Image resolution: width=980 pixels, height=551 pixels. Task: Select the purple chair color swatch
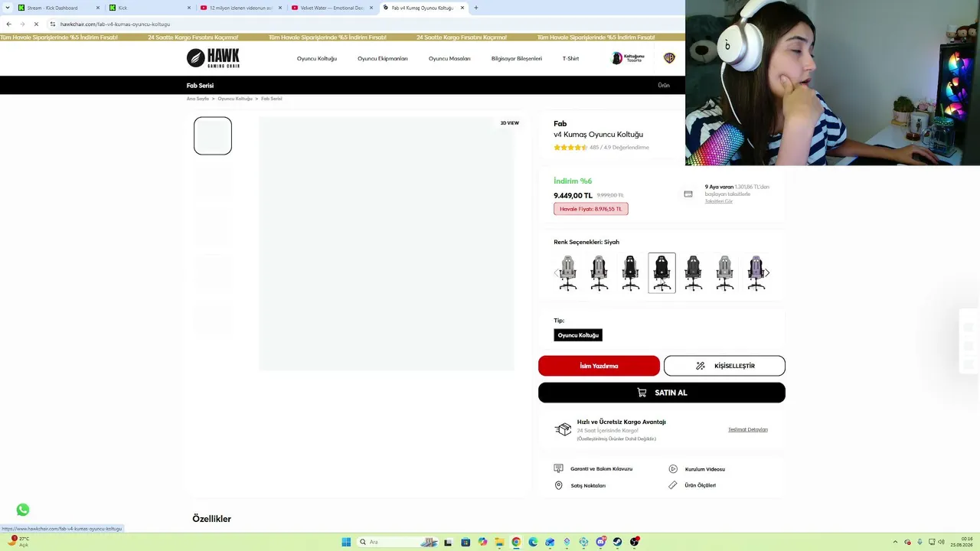pos(756,273)
